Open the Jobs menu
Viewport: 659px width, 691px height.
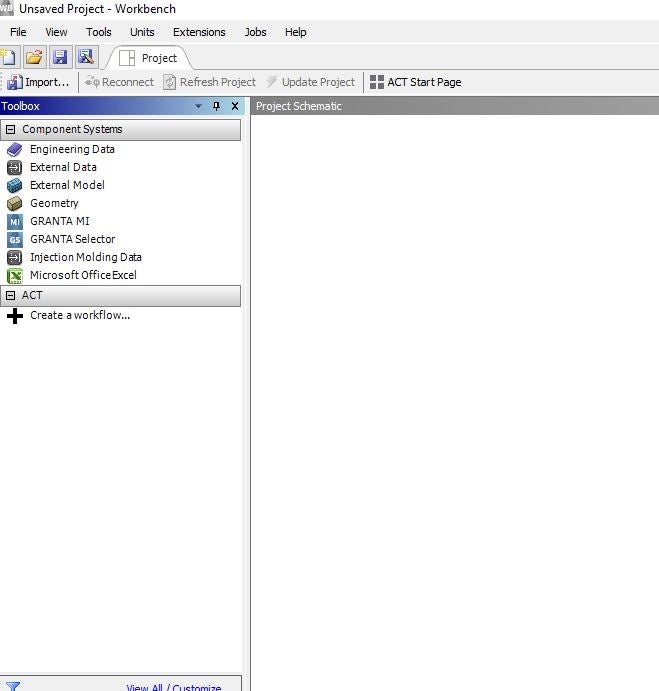point(255,32)
